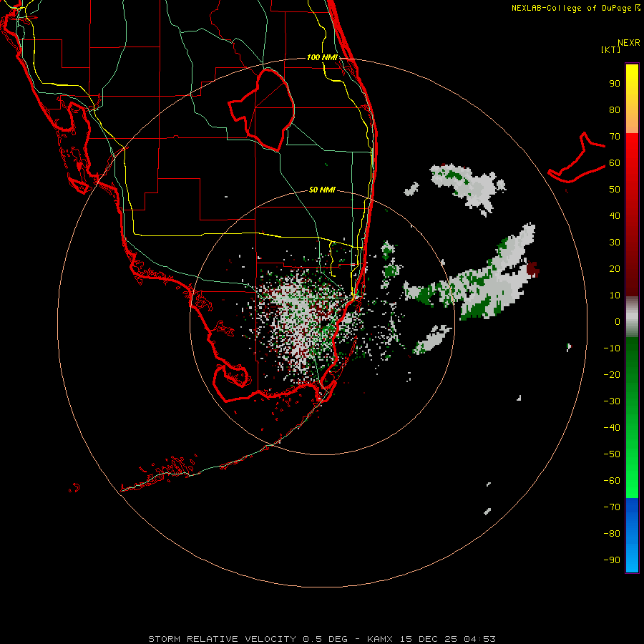Click the -10 value on the velocity scale
Image resolution: width=644 pixels, height=644 pixels.
pyautogui.click(x=612, y=348)
